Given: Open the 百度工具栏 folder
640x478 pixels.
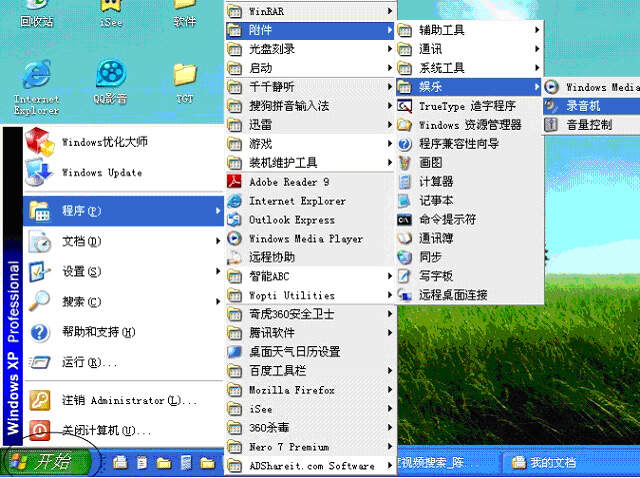Looking at the screenshot, I should (x=310, y=371).
